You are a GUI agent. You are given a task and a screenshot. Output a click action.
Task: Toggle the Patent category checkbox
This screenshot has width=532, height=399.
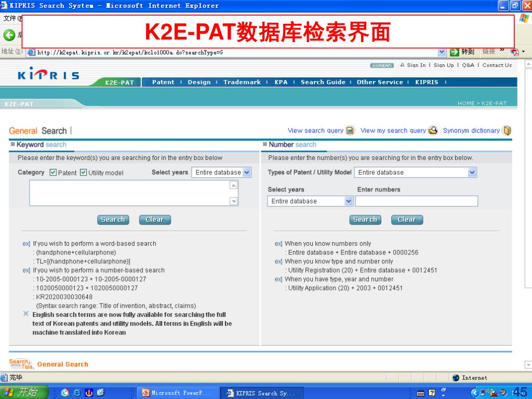[53, 172]
